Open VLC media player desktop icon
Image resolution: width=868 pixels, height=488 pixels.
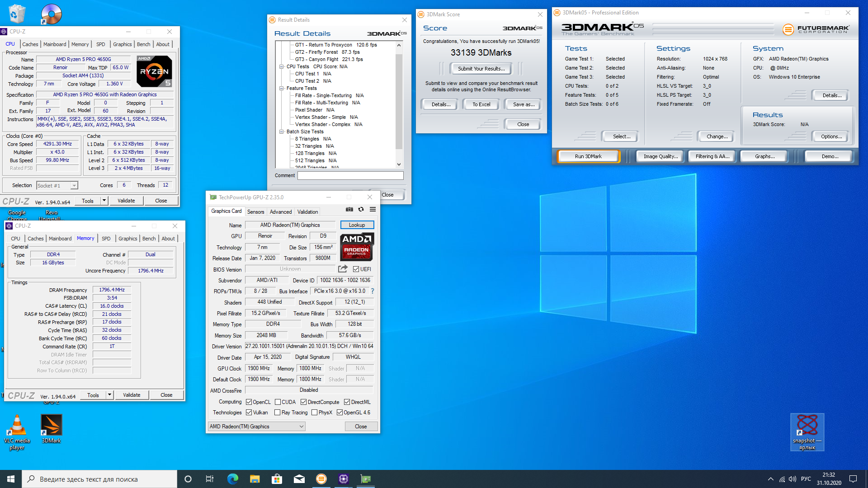pyautogui.click(x=17, y=432)
